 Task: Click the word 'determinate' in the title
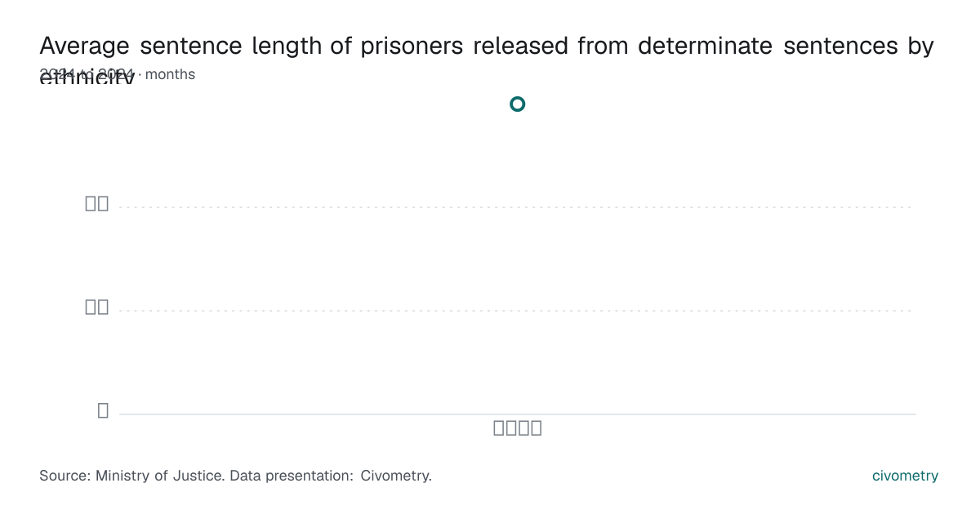click(706, 46)
